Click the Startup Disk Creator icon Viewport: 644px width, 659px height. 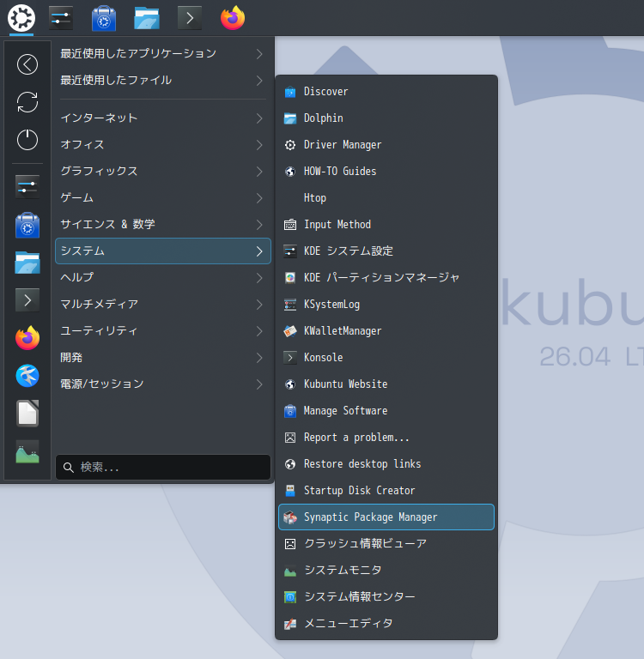tap(290, 491)
